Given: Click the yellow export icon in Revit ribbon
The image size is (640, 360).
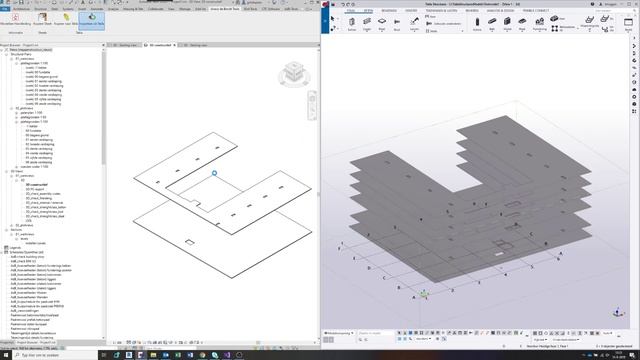Looking at the screenshot, I should [65, 19].
